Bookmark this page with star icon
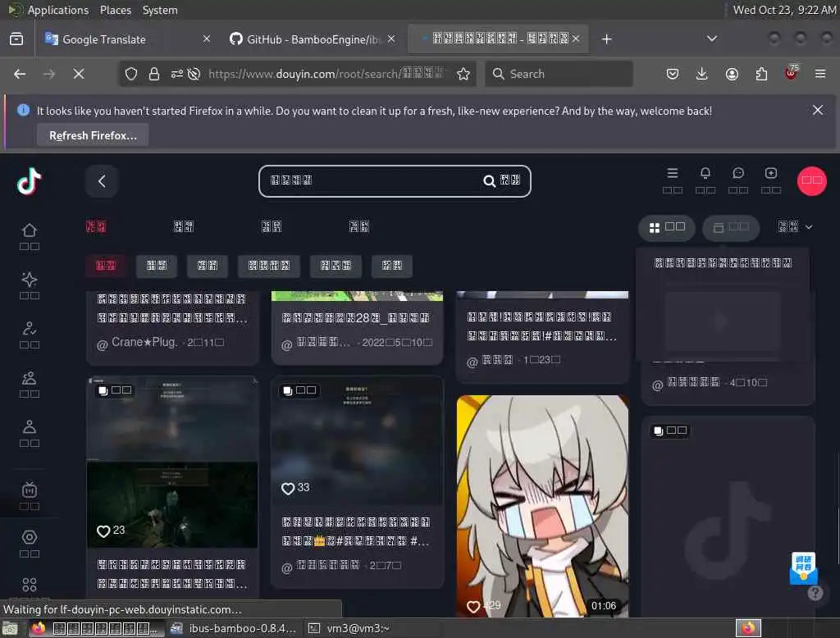Screen dimensions: 840x638 (x=463, y=74)
